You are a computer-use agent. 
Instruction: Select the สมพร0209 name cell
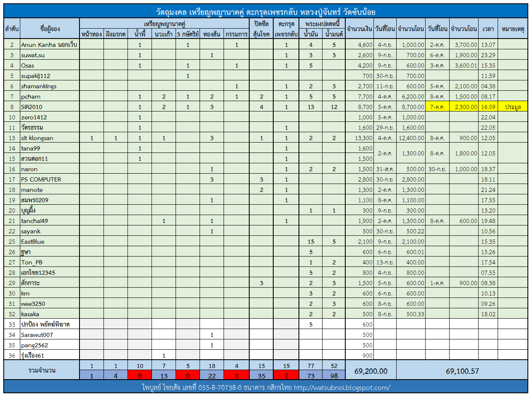pyautogui.click(x=50, y=200)
